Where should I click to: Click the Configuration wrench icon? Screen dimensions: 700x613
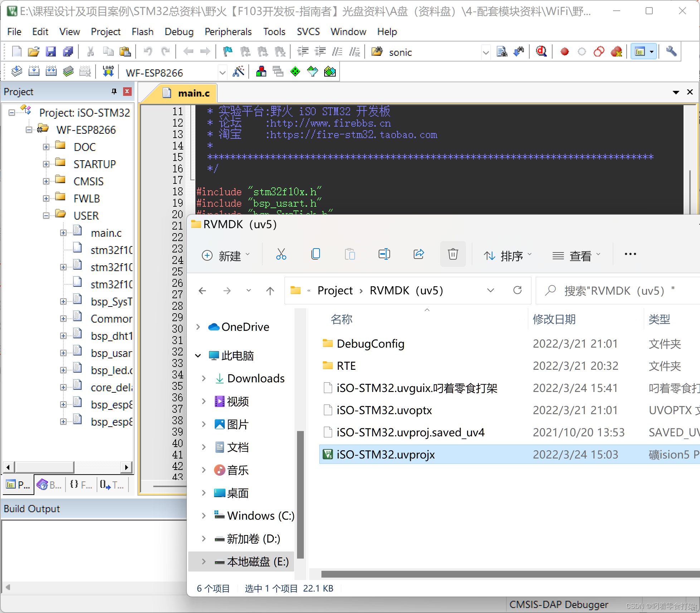coord(671,52)
